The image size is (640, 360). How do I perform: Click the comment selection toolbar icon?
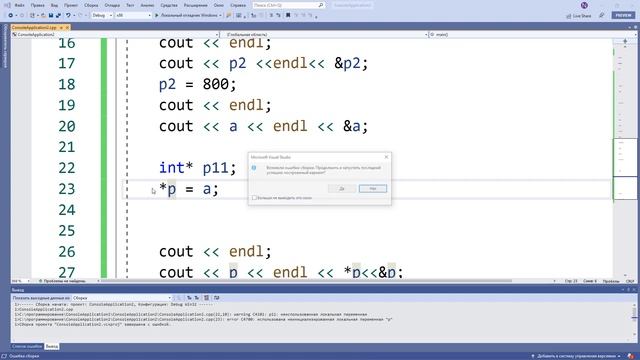271,16
